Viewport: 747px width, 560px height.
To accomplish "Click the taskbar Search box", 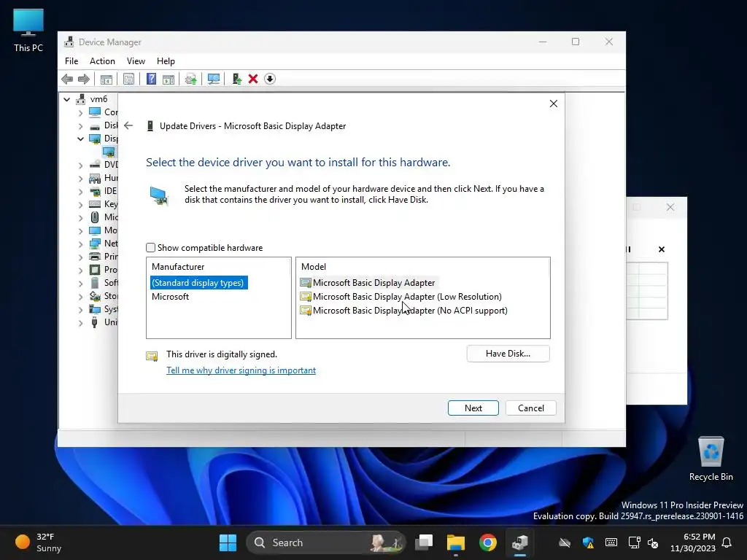I will pyautogui.click(x=326, y=542).
